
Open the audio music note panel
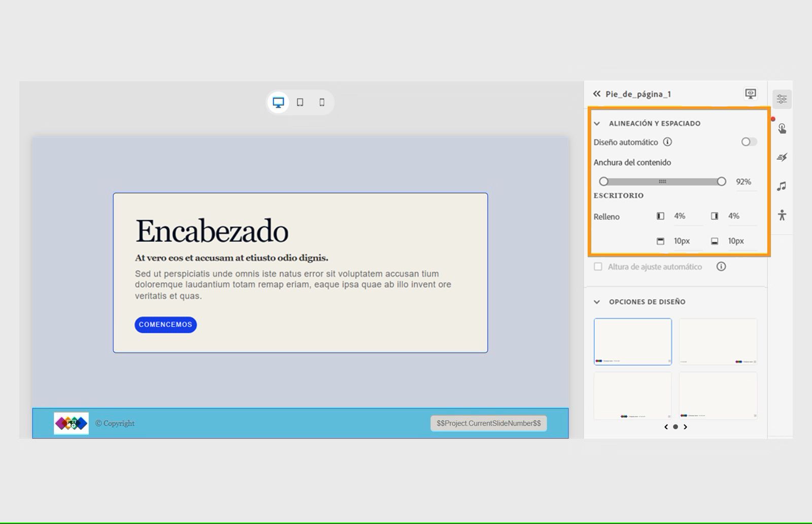782,186
